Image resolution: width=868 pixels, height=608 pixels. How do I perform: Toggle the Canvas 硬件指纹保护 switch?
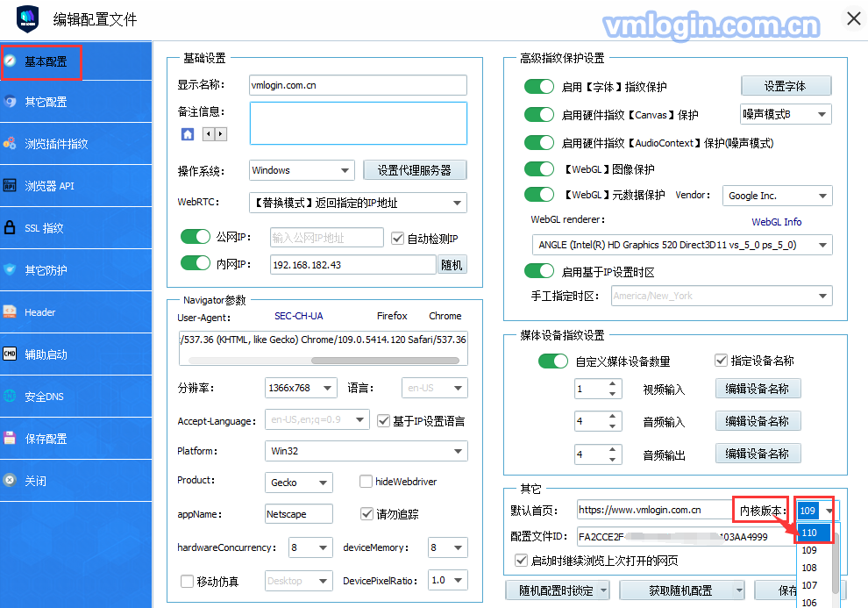click(539, 115)
